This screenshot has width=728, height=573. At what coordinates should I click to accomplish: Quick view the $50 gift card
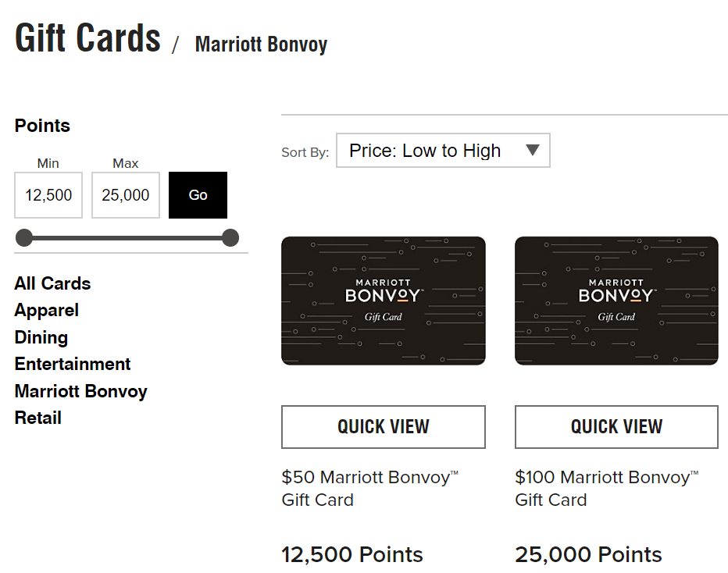click(x=384, y=427)
